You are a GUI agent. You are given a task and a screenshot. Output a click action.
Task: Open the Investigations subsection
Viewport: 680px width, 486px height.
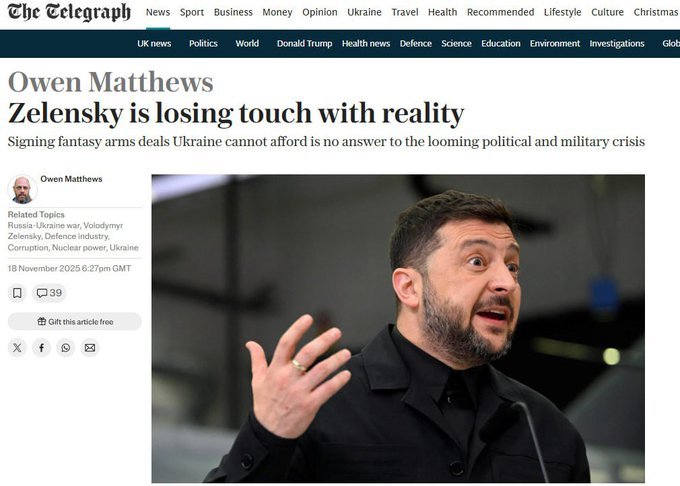[617, 43]
